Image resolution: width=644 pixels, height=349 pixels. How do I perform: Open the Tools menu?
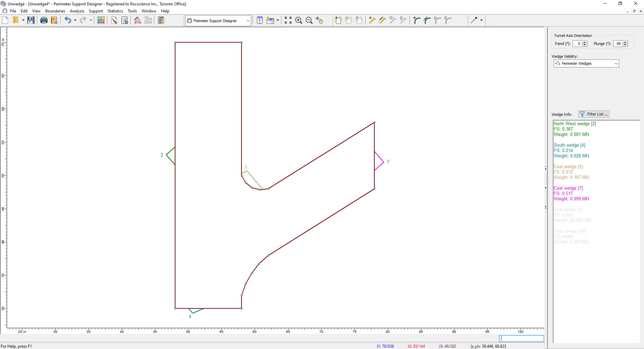pyautogui.click(x=132, y=11)
